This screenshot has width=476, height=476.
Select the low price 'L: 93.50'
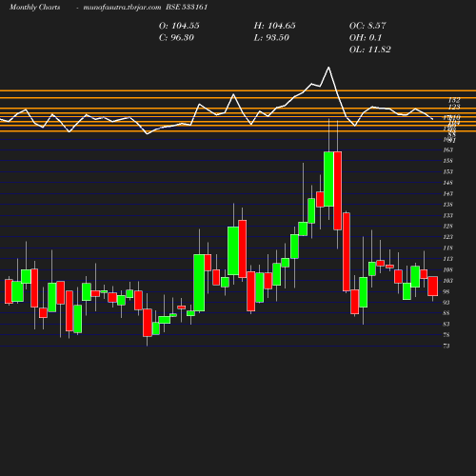coord(271,38)
